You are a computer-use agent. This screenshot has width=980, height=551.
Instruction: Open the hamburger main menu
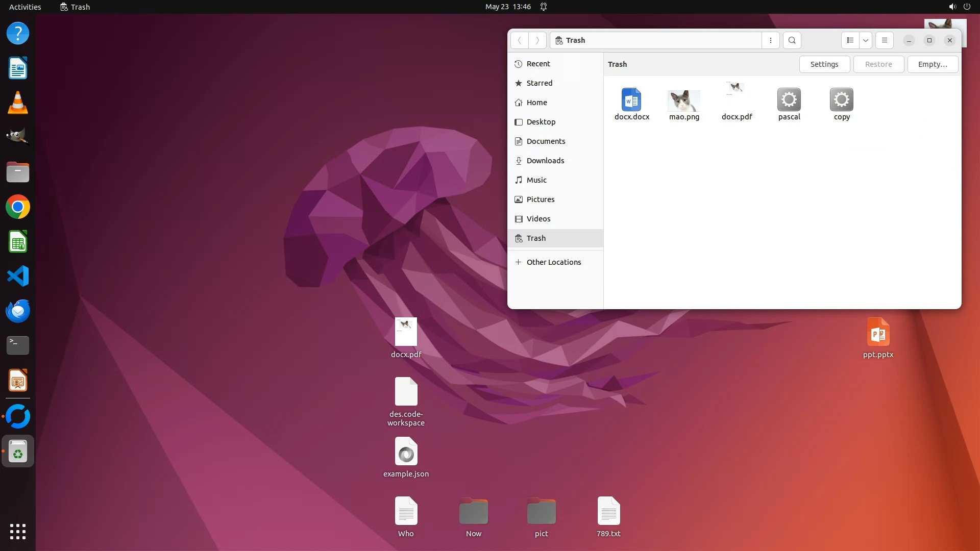(x=885, y=40)
